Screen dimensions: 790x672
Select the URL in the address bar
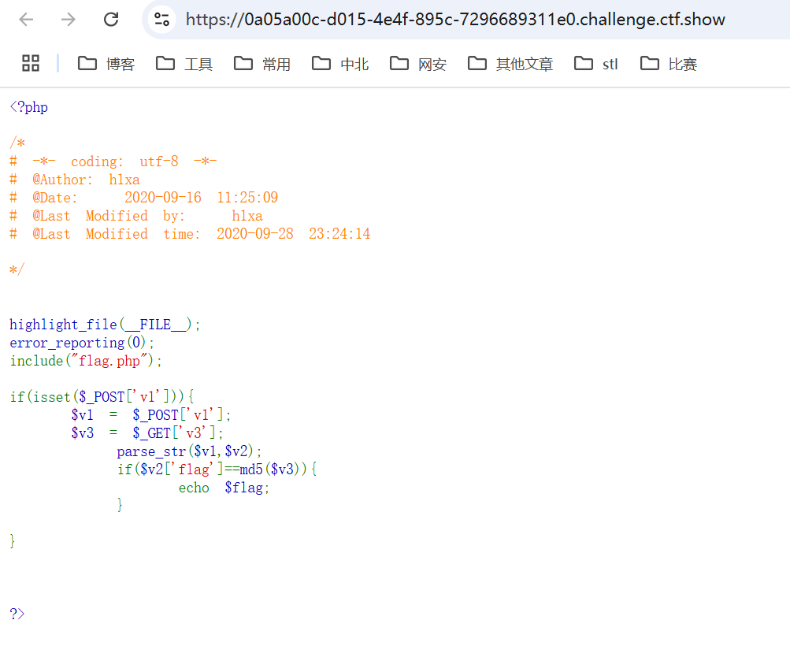tap(455, 20)
